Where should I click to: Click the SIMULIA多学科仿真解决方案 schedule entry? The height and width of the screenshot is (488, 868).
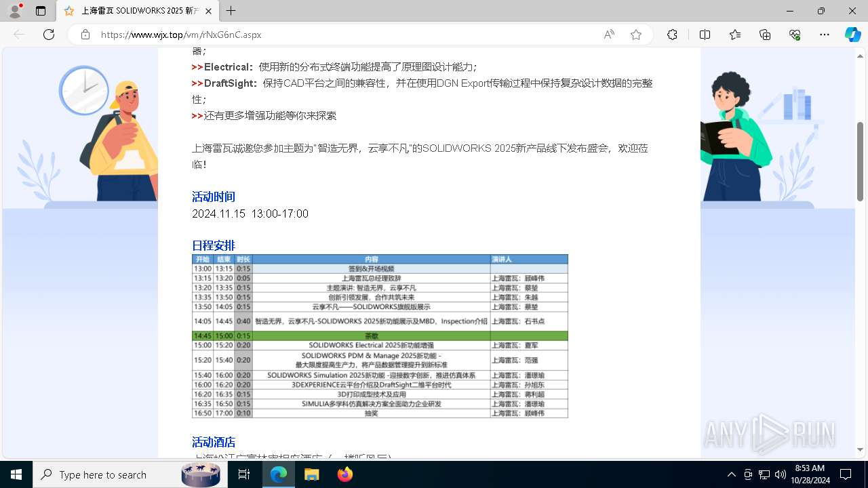[372, 403]
